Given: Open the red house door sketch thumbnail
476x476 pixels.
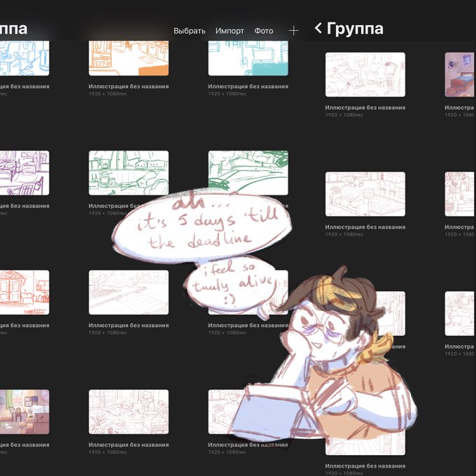Looking at the screenshot, I should (x=24, y=293).
